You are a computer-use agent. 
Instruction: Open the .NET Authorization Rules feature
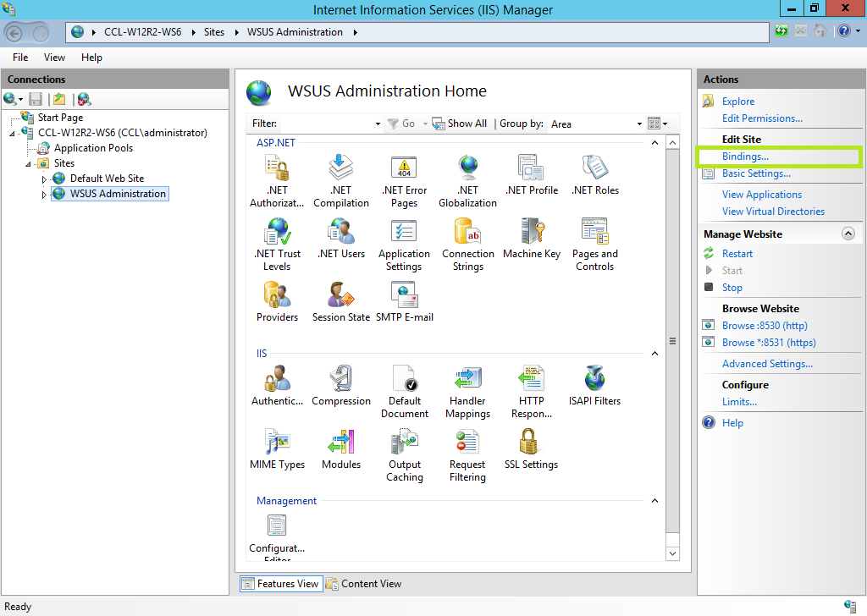(x=277, y=181)
